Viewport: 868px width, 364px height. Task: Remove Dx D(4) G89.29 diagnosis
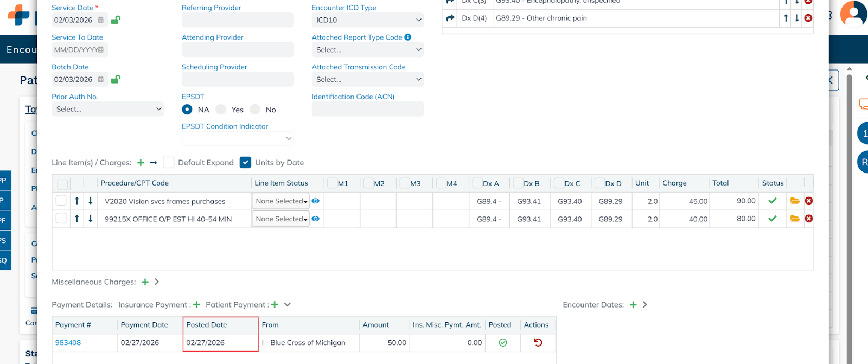point(808,18)
